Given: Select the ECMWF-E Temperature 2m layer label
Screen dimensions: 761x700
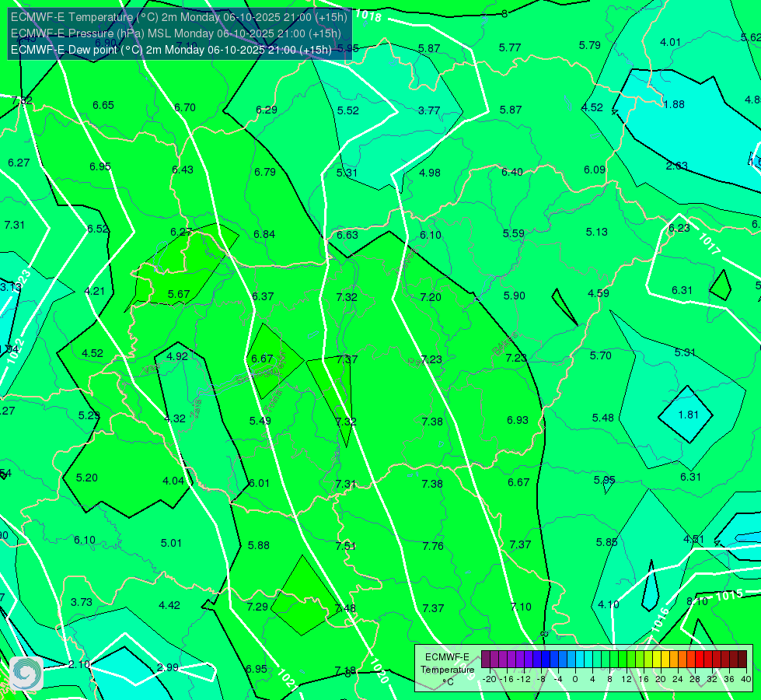Looking at the screenshot, I should (x=179, y=17).
